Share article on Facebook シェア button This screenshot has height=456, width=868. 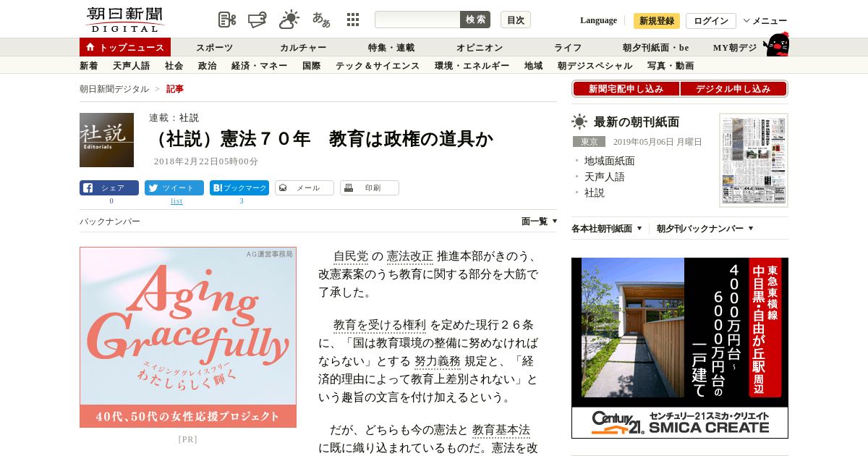tap(109, 188)
